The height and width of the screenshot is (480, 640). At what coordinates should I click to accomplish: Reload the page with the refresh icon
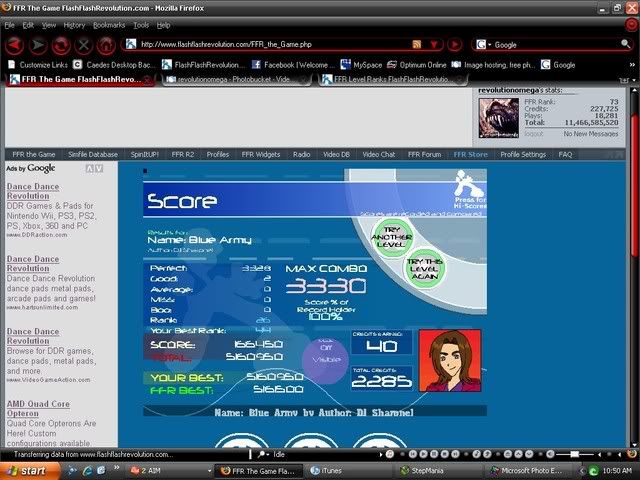(62, 45)
